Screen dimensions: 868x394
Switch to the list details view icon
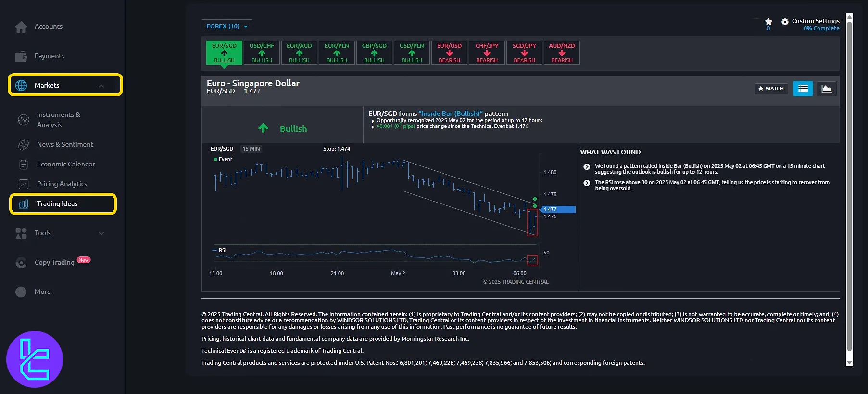coord(803,89)
